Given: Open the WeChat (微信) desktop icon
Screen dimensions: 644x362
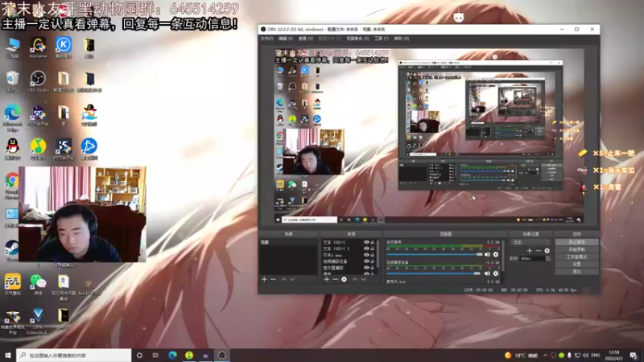Looking at the screenshot, I should 38,285.
